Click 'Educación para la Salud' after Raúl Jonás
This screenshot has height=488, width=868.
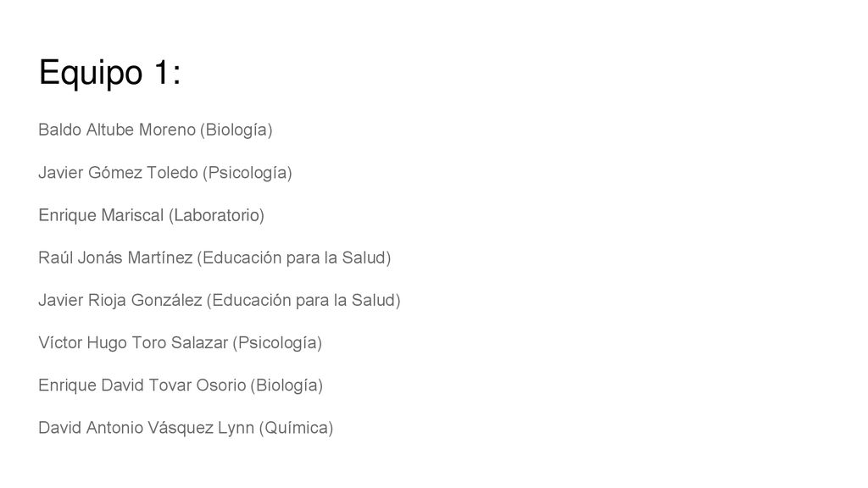pyautogui.click(x=294, y=258)
